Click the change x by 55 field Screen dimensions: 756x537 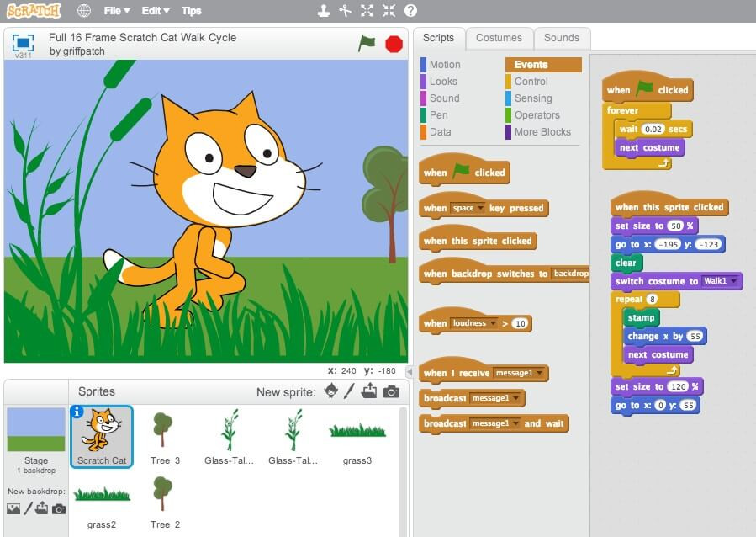(x=695, y=337)
